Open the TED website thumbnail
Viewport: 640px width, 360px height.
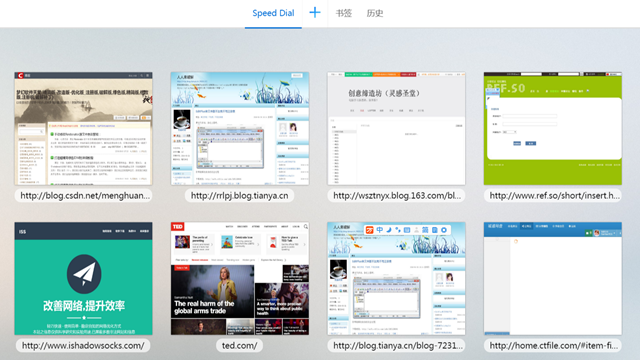pos(240,279)
